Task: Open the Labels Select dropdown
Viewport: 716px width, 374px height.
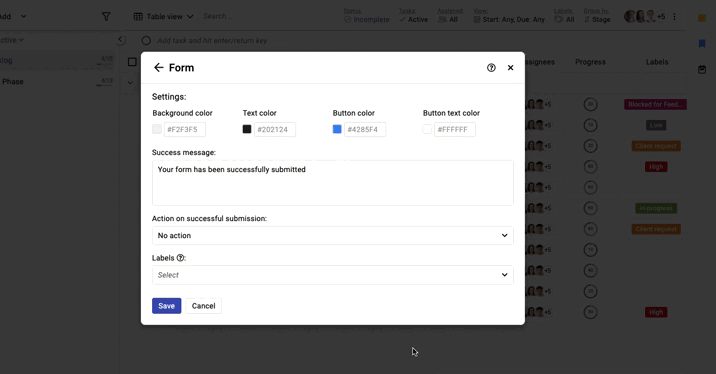Action: pos(332,275)
